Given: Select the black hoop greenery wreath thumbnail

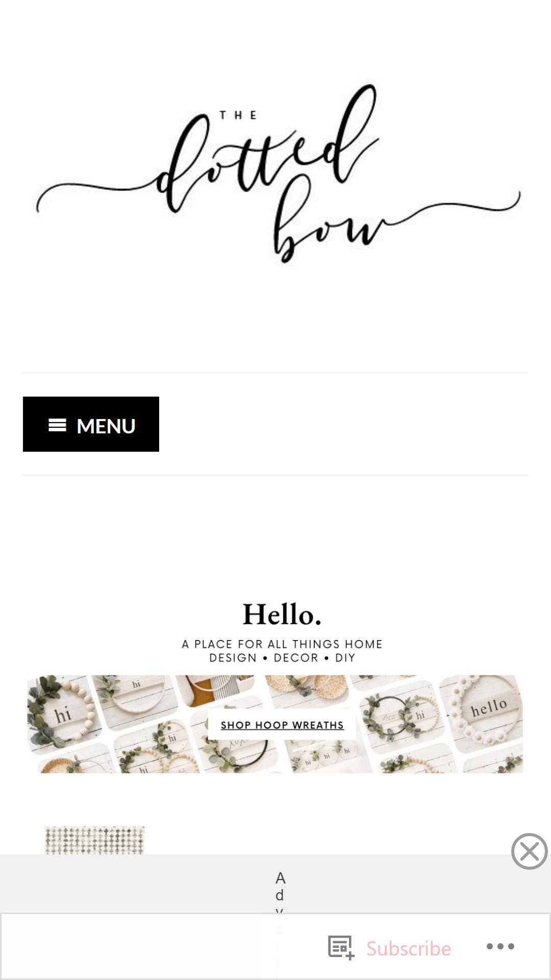Looking at the screenshot, I should pyautogui.click(x=400, y=714).
